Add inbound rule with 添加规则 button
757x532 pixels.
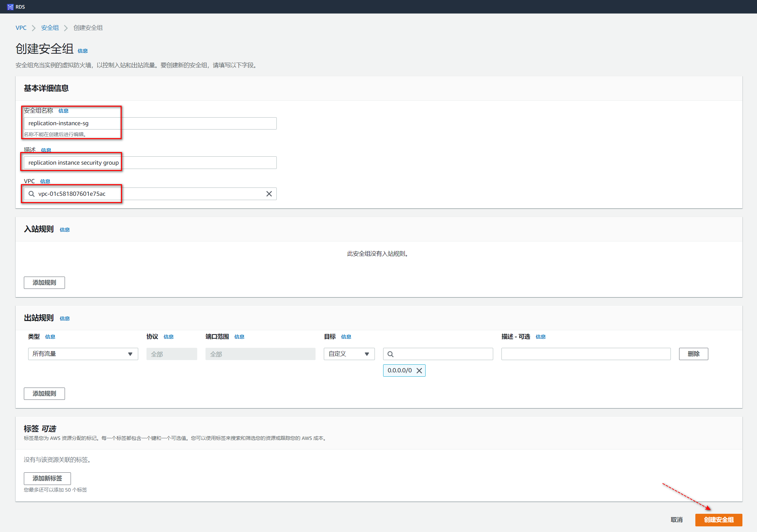click(x=44, y=283)
